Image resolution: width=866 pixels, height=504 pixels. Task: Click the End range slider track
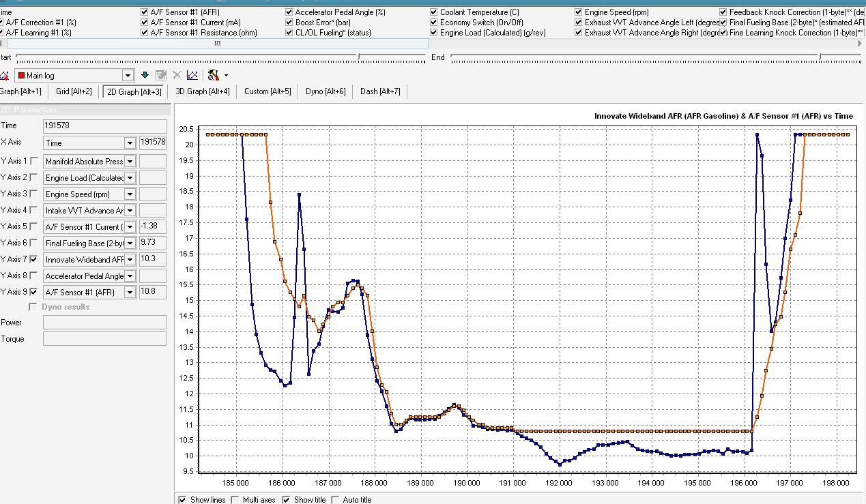pos(655,58)
